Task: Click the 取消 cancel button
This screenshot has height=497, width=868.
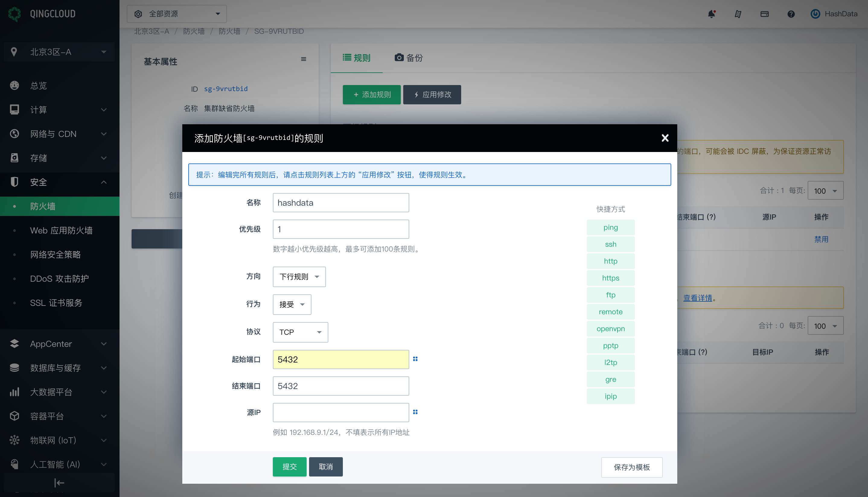Action: [x=326, y=467]
